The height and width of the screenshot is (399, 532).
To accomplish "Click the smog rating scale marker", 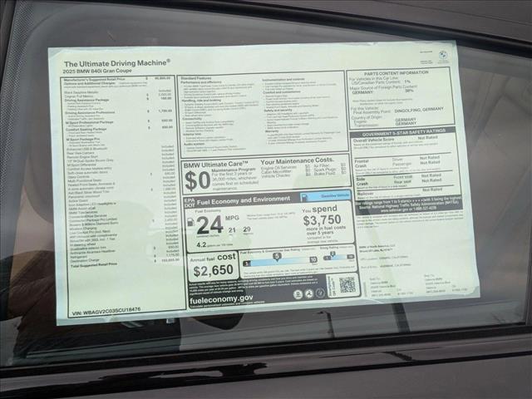I will point(332,254).
